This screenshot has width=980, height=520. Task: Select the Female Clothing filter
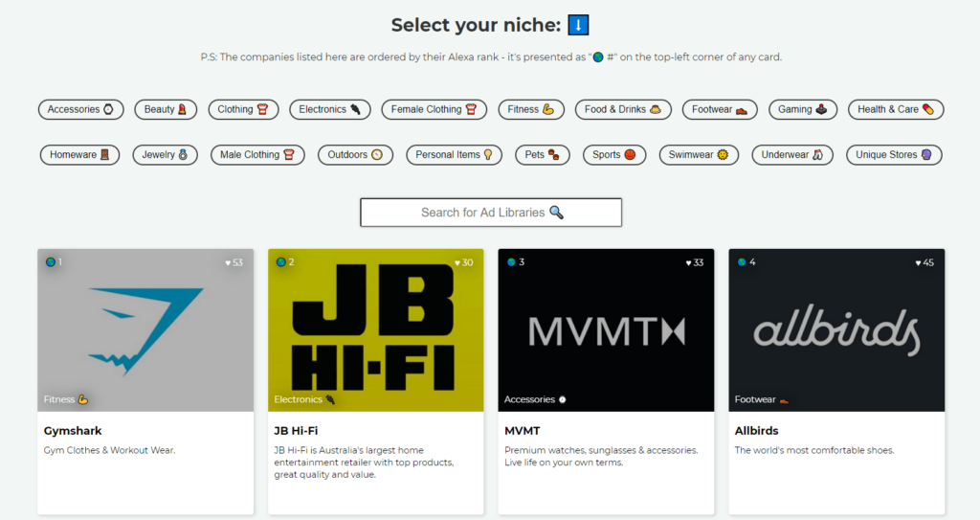tap(434, 109)
